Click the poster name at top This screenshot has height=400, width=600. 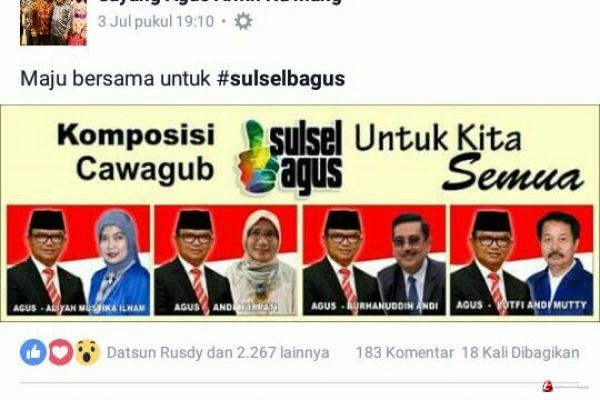click(220, 2)
